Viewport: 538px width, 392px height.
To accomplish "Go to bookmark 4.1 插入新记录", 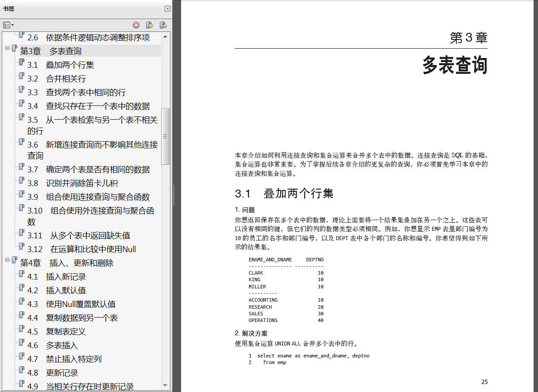I will tap(57, 277).
